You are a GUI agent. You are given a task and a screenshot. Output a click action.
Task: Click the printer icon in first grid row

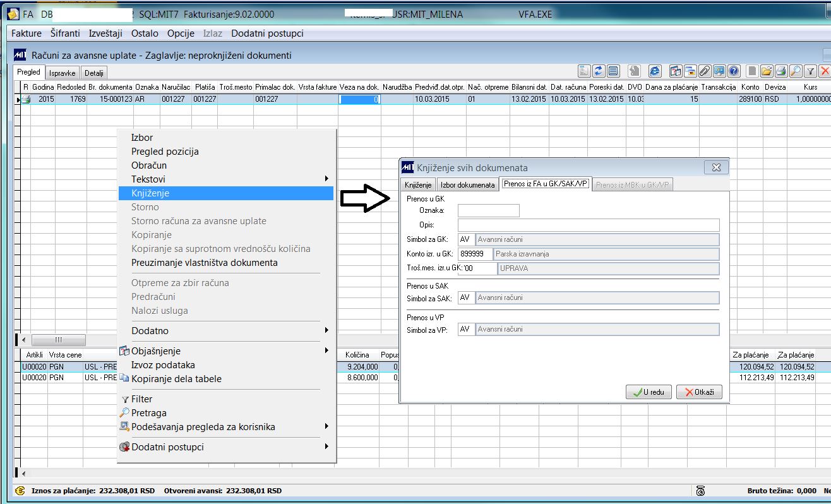pos(26,99)
